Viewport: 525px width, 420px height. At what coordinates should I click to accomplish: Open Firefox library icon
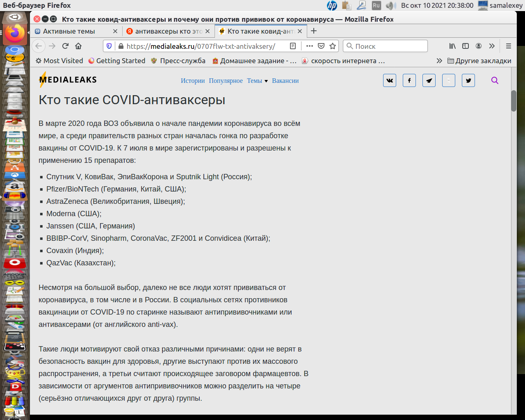click(452, 46)
